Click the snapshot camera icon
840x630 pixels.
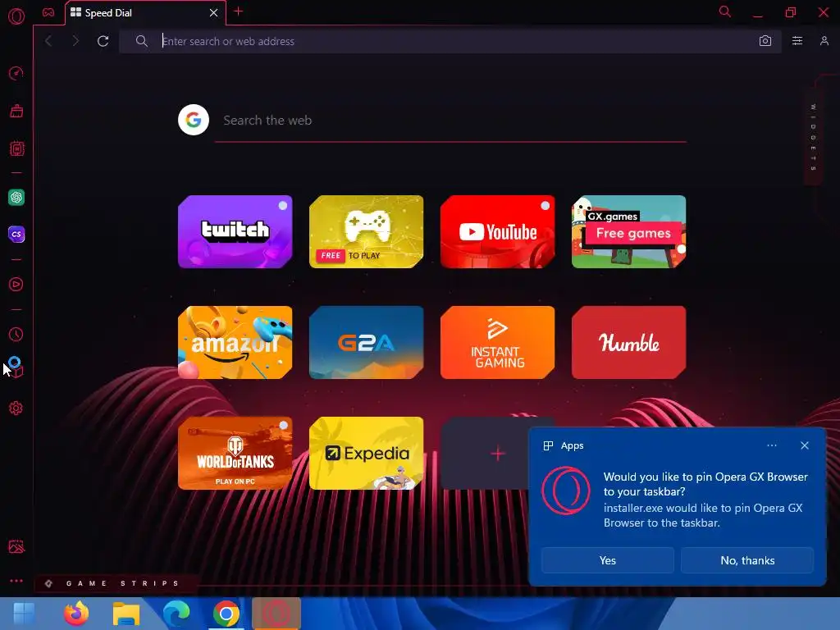point(765,41)
